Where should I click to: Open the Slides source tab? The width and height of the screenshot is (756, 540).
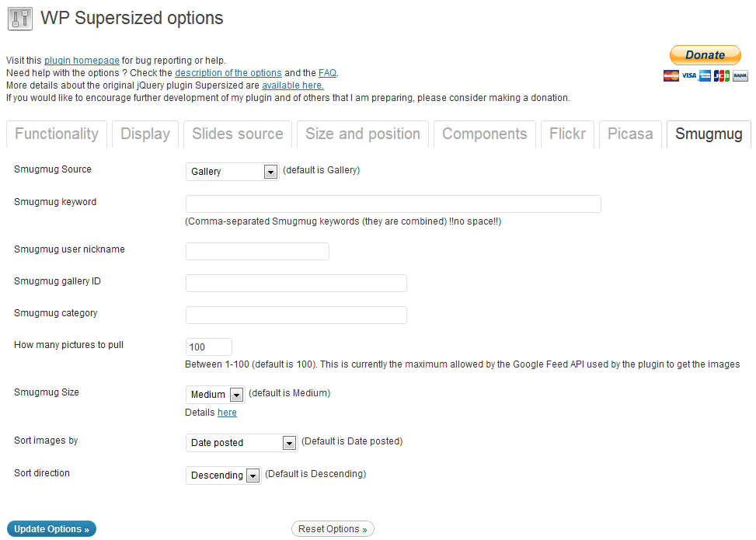pos(238,134)
